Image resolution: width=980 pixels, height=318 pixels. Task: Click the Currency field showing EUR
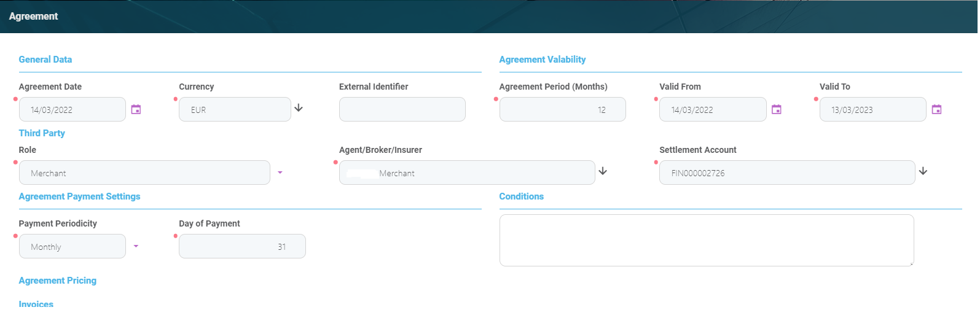click(x=235, y=109)
